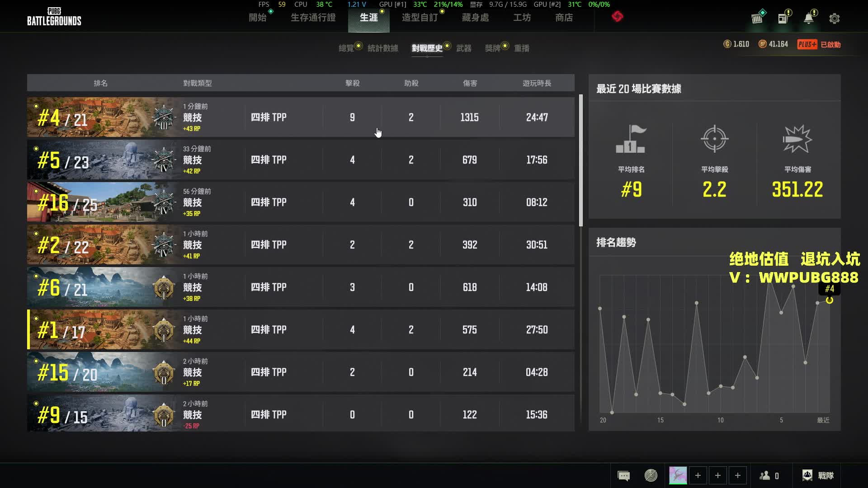Switch to the 武器 (weapons) tab
The height and width of the screenshot is (488, 868).
coord(463,48)
